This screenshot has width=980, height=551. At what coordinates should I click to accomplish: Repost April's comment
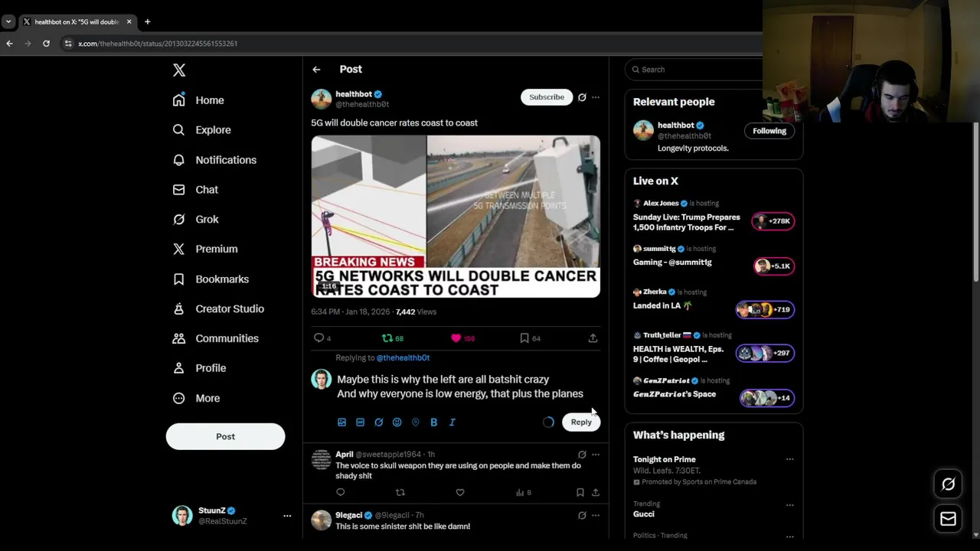(400, 493)
